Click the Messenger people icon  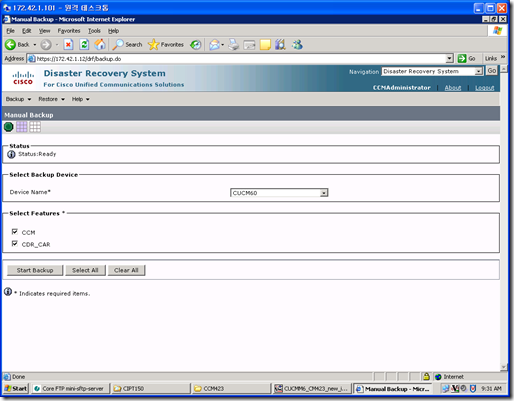tap(297, 44)
